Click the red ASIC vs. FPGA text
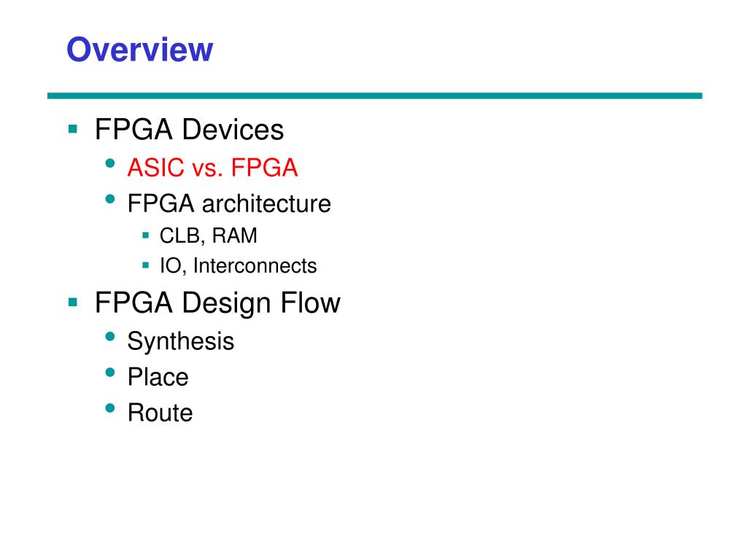 [212, 168]
